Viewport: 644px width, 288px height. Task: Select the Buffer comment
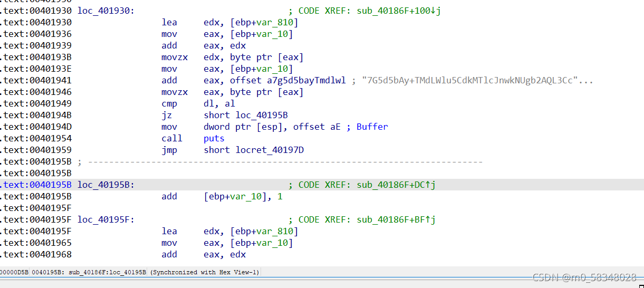pos(372,127)
